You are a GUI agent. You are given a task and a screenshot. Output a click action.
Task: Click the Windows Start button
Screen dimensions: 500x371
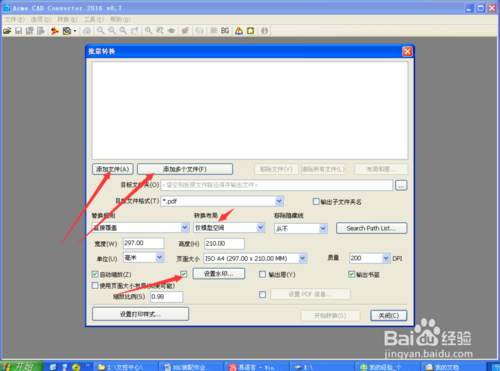click(x=21, y=366)
